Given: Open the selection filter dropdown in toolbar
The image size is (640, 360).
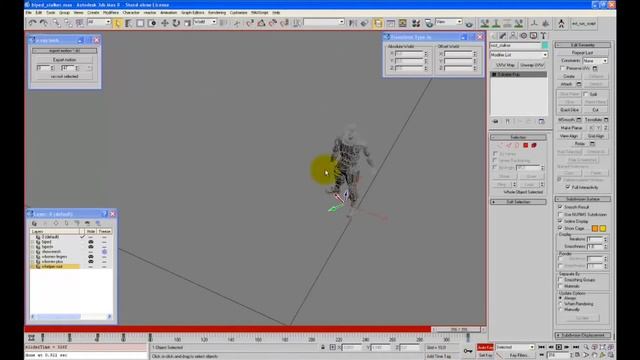Looking at the screenshot, I should tap(99, 22).
